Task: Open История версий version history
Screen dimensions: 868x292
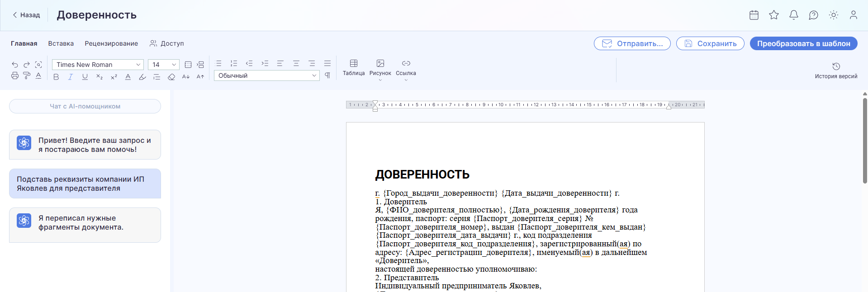Action: click(836, 71)
